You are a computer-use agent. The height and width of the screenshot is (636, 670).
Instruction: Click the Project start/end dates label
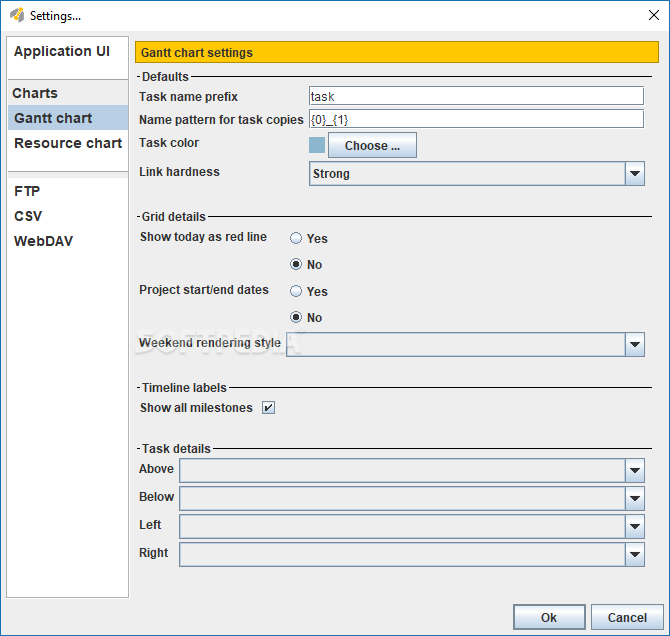tap(204, 290)
